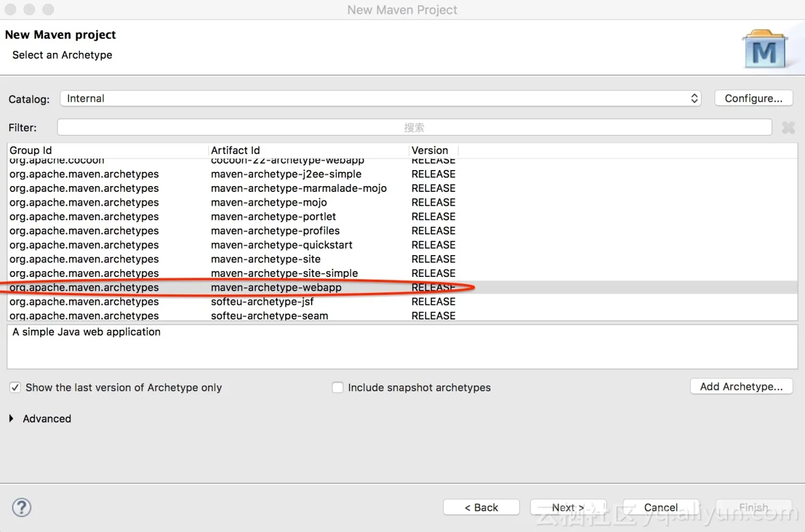This screenshot has height=532, width=805.
Task: Open the Catalog dropdown showing Internal
Action: [381, 98]
